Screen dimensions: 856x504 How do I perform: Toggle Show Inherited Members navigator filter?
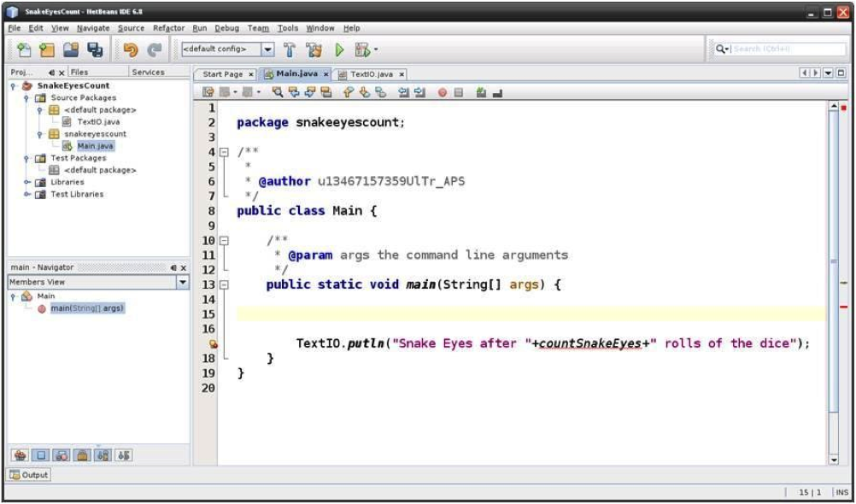(20, 454)
